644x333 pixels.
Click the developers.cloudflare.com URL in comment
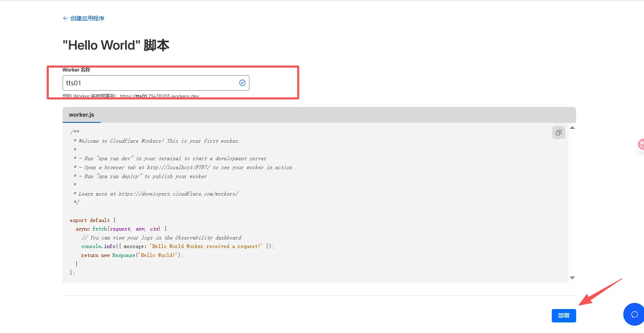pyautogui.click(x=178, y=194)
